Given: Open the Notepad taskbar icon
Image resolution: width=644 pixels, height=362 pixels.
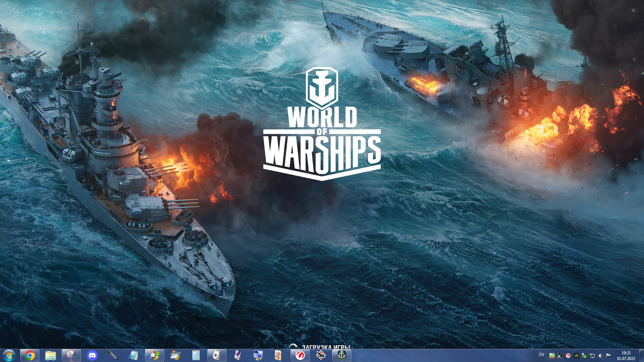Looking at the screenshot, I should 134,355.
